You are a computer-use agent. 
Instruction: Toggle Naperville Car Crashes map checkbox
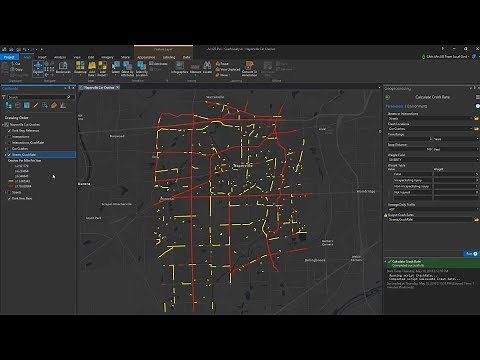tap(6, 125)
